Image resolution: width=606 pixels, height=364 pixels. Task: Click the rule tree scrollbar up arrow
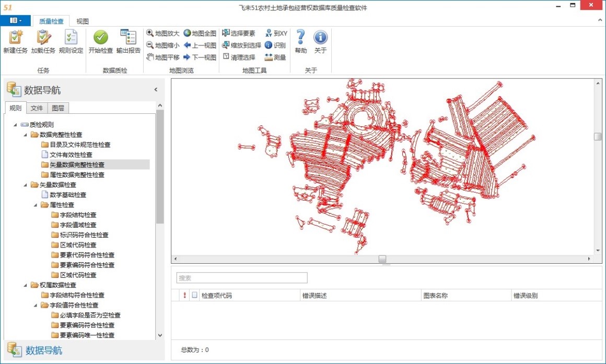[160, 105]
